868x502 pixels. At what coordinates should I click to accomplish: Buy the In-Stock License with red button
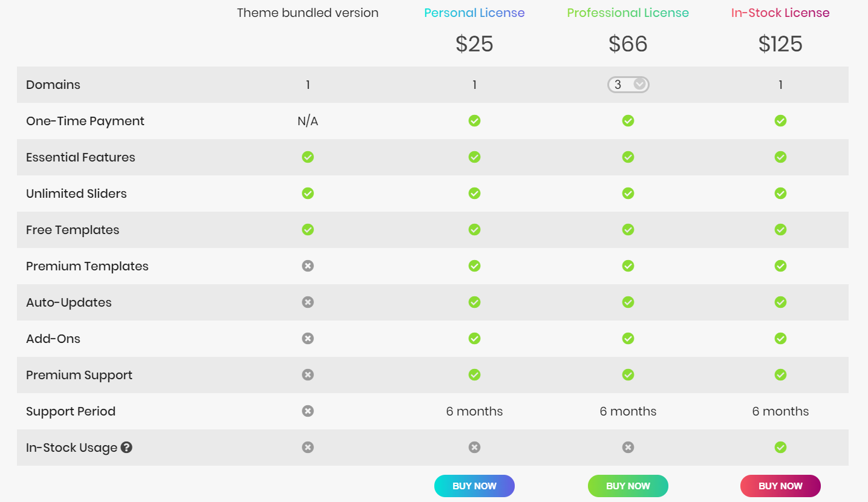(x=780, y=486)
